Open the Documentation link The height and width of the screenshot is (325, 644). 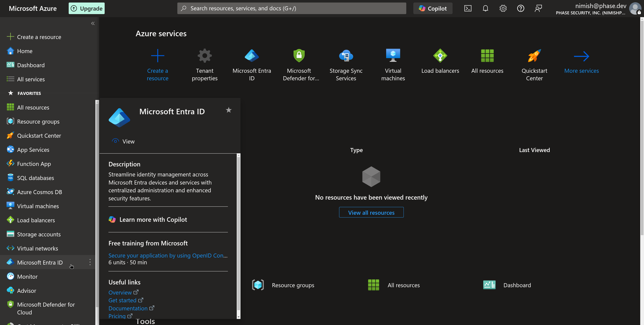(128, 308)
